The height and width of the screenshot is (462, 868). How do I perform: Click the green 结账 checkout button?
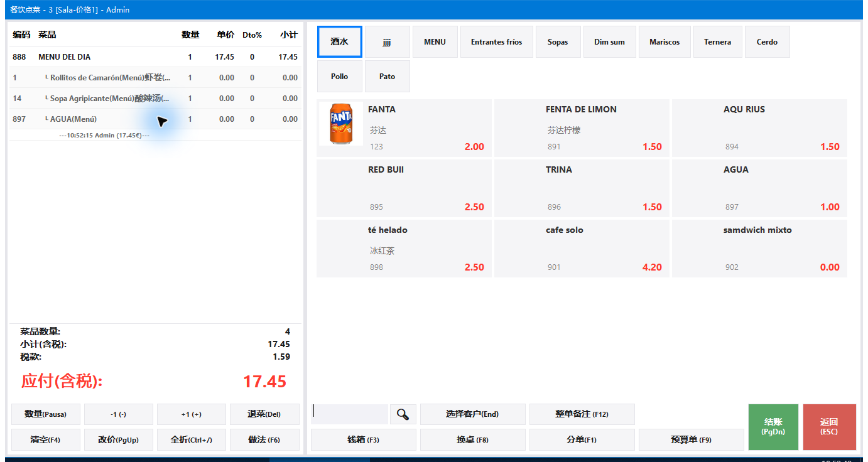(773, 427)
